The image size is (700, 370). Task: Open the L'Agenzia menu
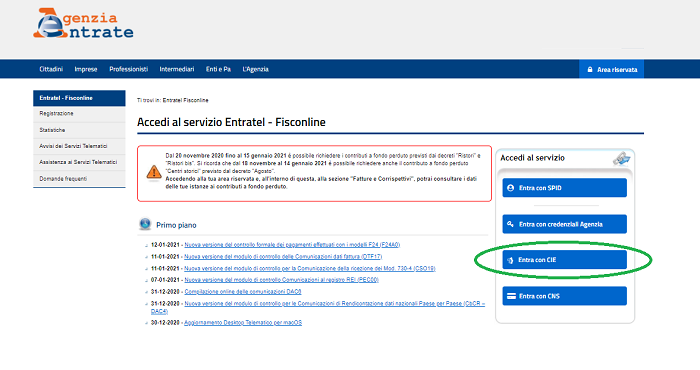[255, 69]
